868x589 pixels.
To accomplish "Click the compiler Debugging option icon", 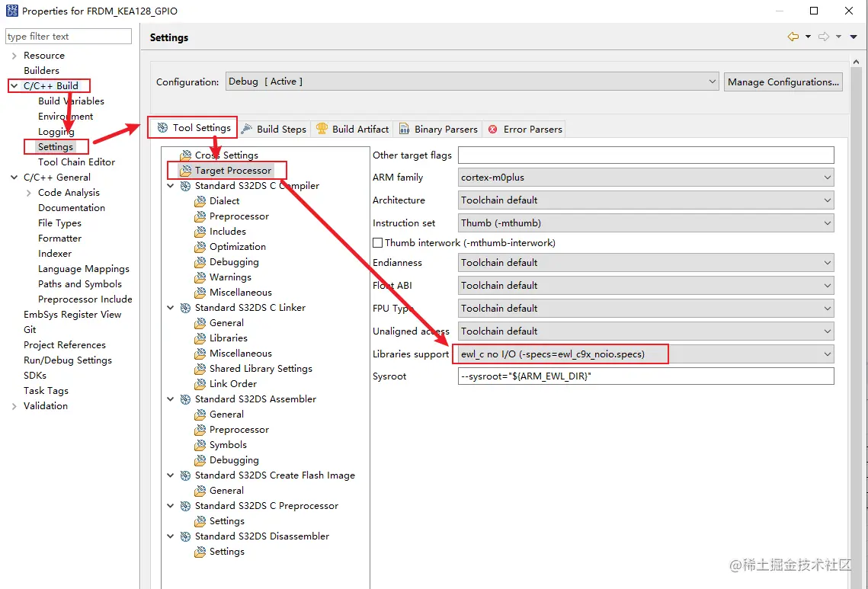I will (x=200, y=262).
